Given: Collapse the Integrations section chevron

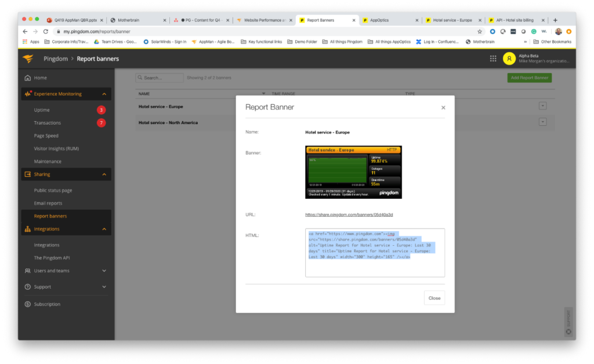Looking at the screenshot, I should 104,229.
